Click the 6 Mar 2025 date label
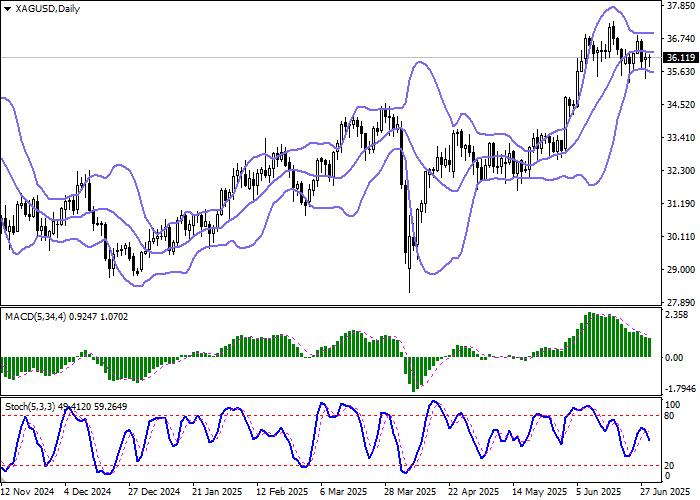The image size is (700, 500). (x=346, y=492)
